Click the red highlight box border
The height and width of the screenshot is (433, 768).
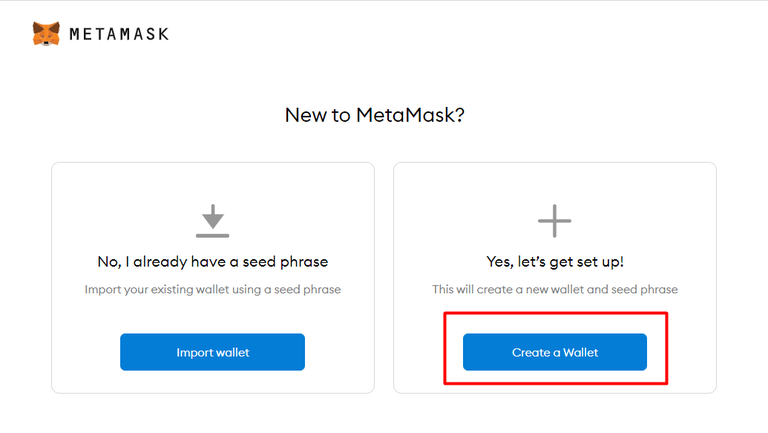(x=555, y=313)
